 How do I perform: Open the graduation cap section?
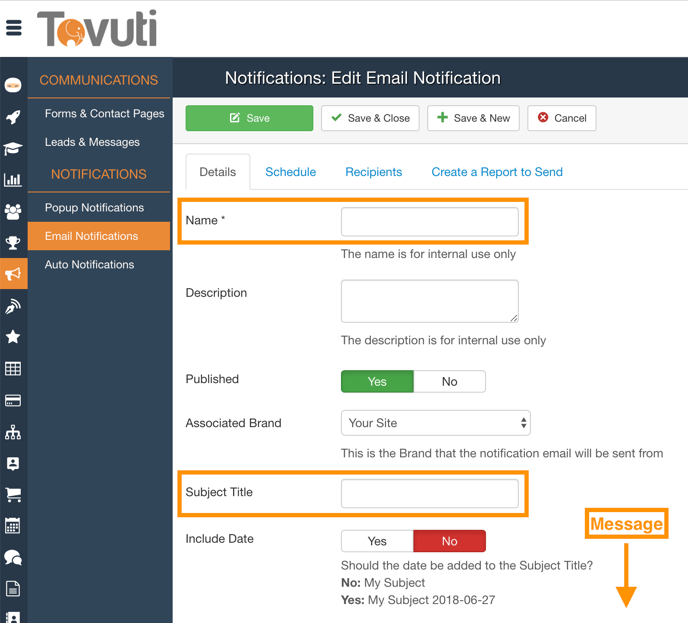tap(13, 149)
